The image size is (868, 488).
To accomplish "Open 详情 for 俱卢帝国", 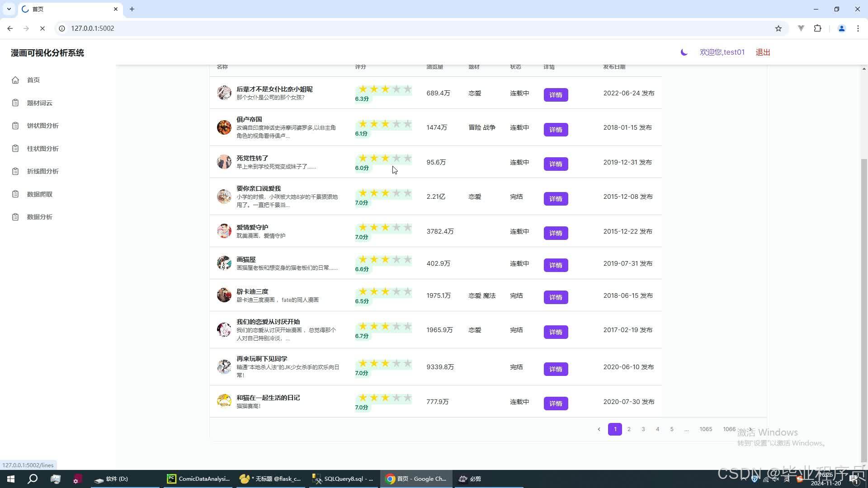I will [556, 130].
